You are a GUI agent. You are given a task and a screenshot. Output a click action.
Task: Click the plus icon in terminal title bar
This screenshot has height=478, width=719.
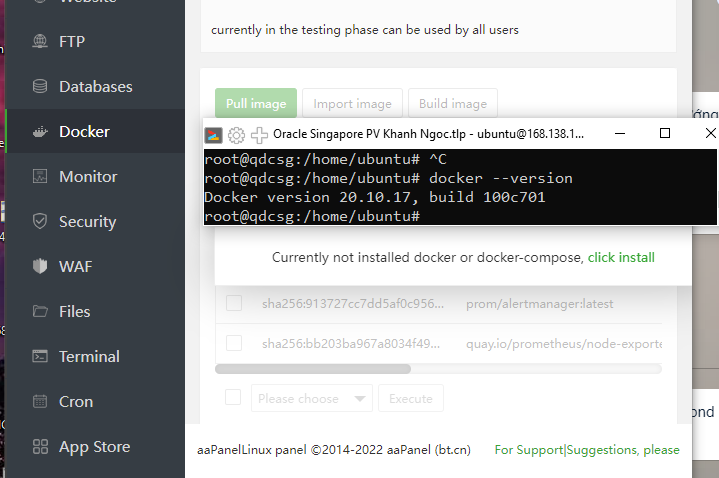coord(259,135)
